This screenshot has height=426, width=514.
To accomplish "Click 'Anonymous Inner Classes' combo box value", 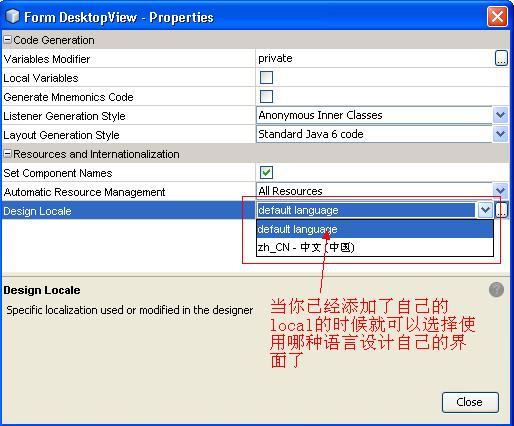I will (374, 115).
